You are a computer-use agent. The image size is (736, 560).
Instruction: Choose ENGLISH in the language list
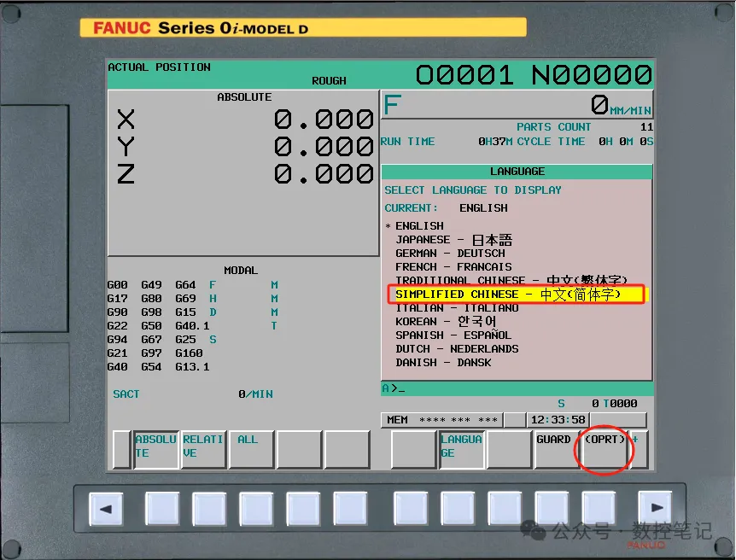(x=419, y=226)
